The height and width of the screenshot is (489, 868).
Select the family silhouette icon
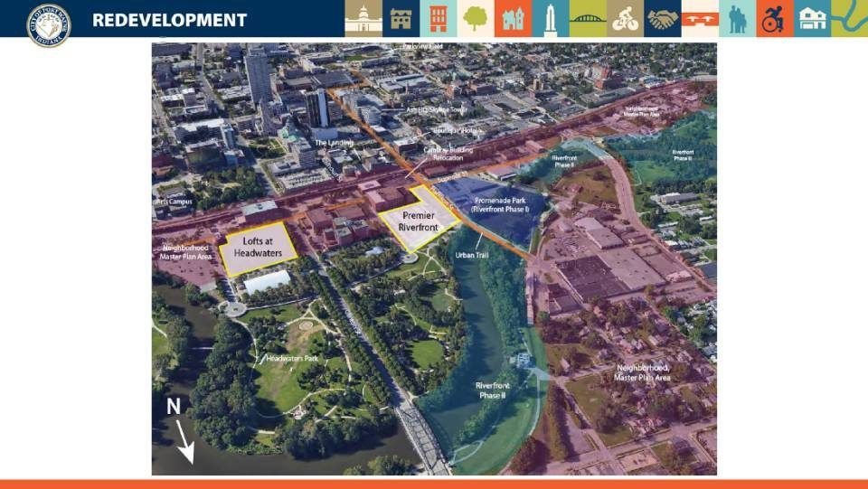tap(737, 19)
